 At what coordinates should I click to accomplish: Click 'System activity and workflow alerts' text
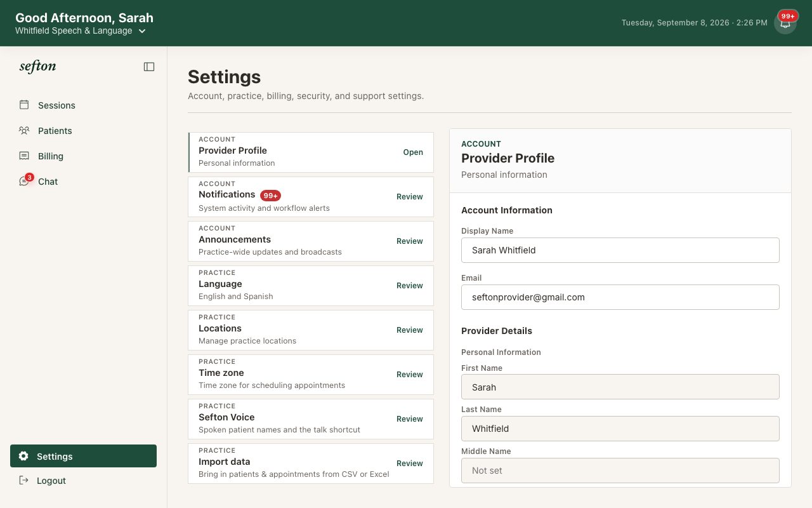pos(264,208)
